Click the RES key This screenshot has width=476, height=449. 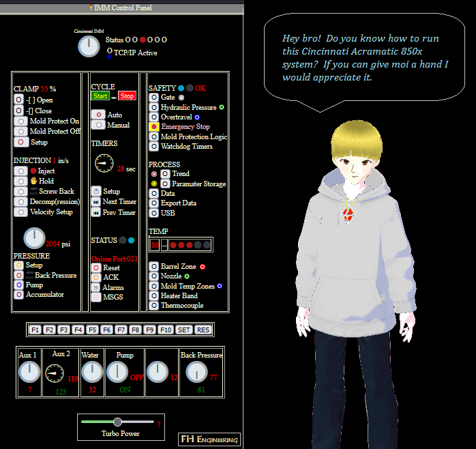203,330
